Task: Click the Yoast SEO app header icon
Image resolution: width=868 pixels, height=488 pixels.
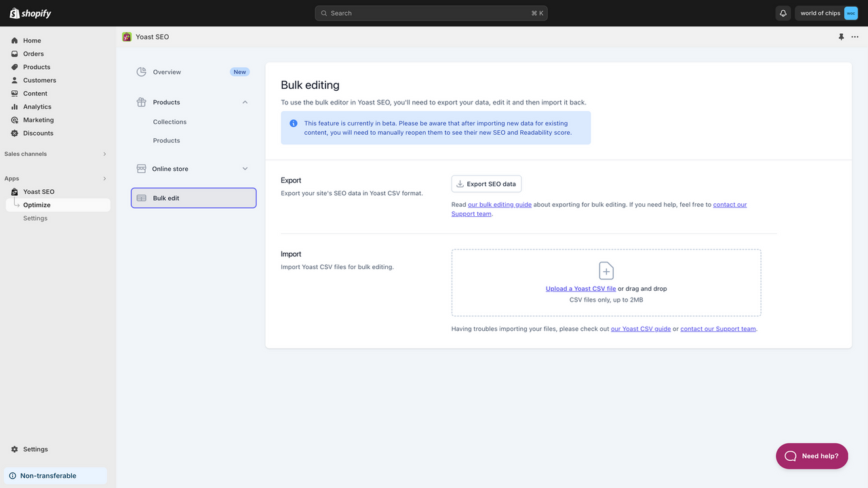Action: [x=127, y=37]
